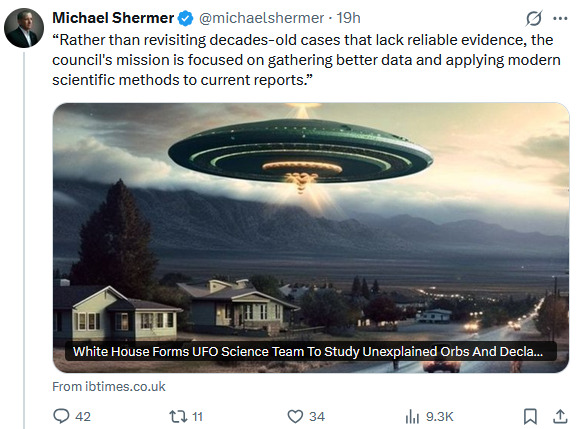
Task: Like the post with the heart icon
Action: tap(295, 417)
